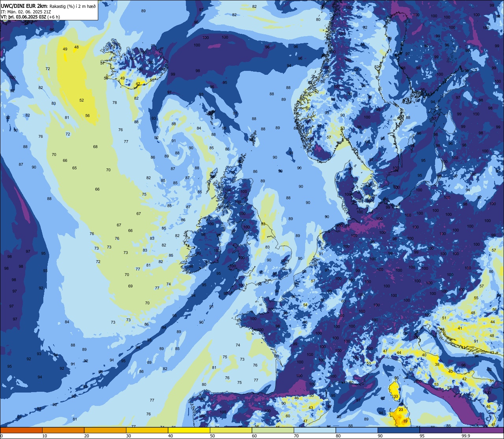The height and width of the screenshot is (439, 504).
Task: Select the 30–40 amber legend swatch
Action: point(147,430)
